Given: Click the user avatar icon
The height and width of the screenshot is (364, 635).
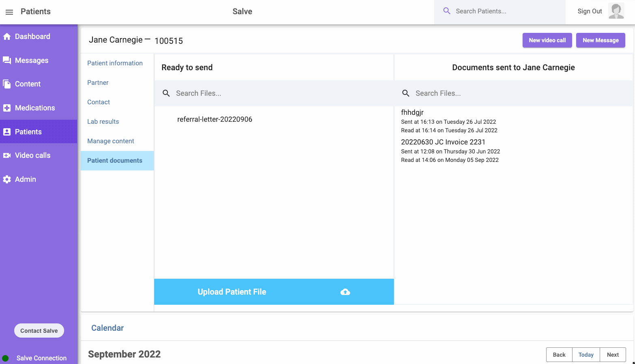Looking at the screenshot, I should click(616, 11).
